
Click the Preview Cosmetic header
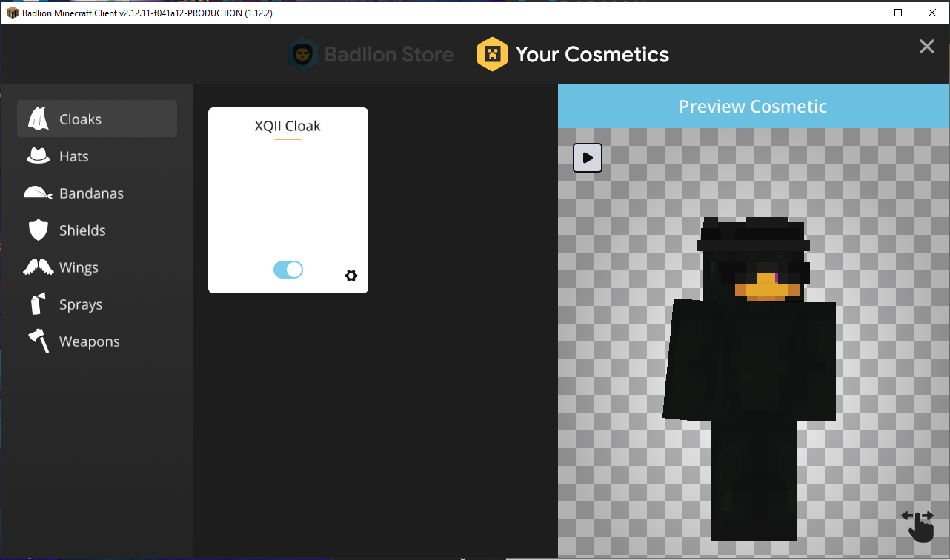coord(753,106)
